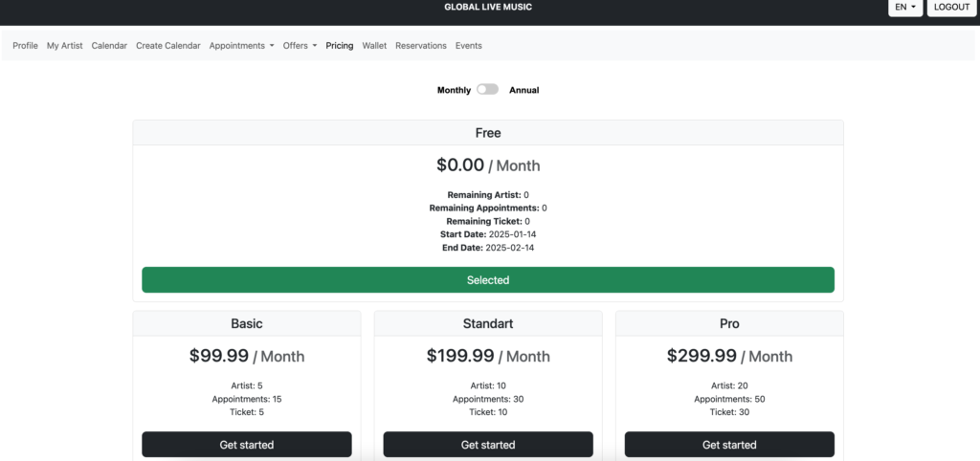Go to My Artist page
The height and width of the screenshot is (461, 980).
coord(65,46)
